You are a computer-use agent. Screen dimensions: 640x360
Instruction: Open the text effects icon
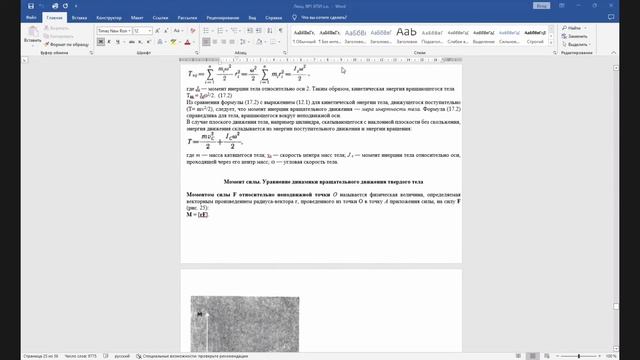click(x=160, y=42)
